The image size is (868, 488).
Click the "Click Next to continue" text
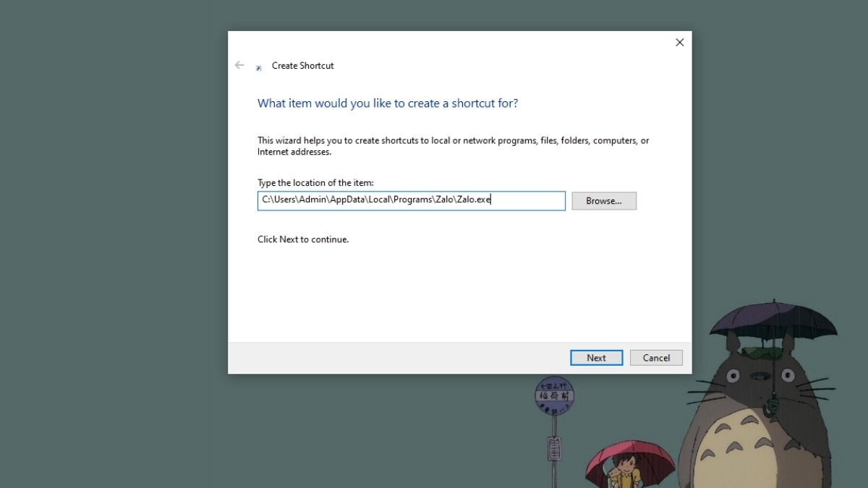[x=303, y=239]
